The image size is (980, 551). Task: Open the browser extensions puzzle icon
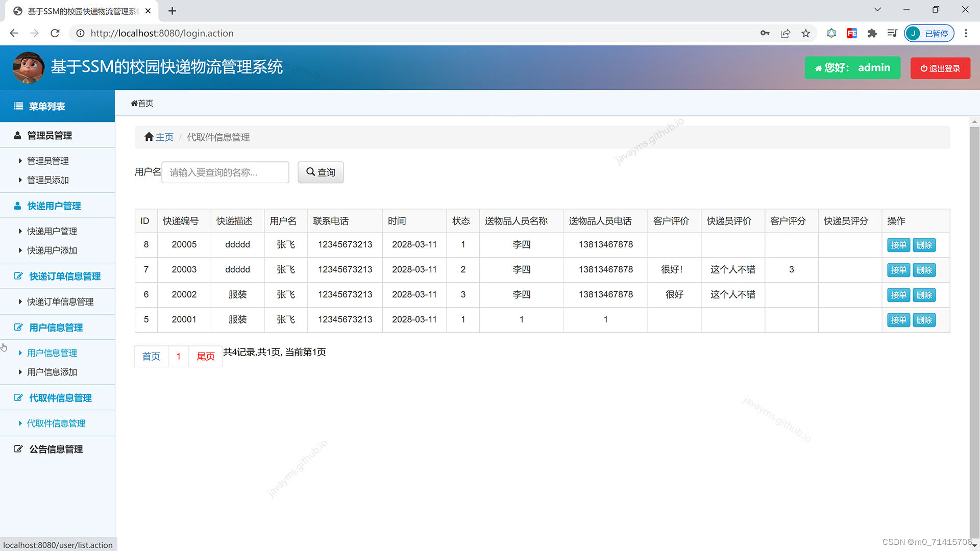[x=872, y=33]
